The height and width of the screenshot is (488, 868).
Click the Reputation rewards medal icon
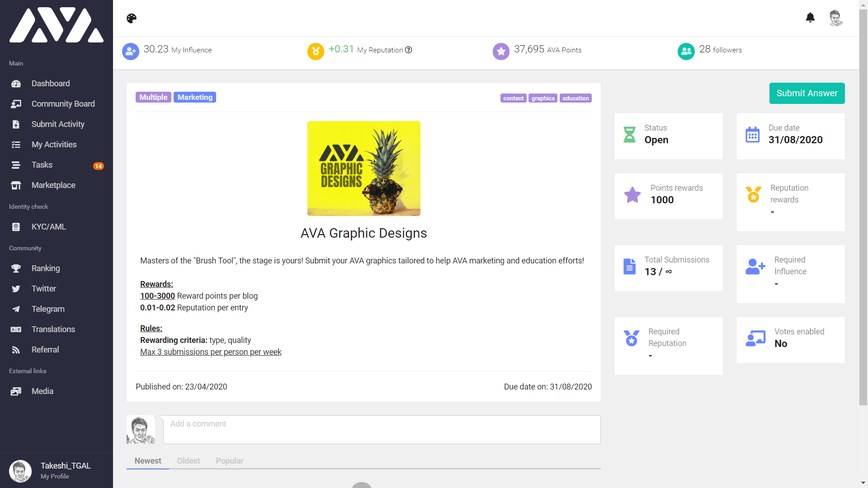[753, 194]
